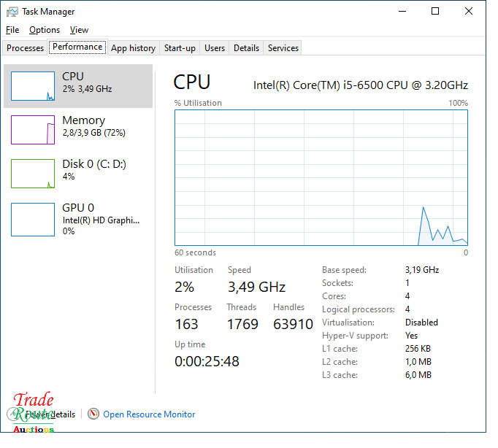Switch to the App history tab

(x=134, y=48)
